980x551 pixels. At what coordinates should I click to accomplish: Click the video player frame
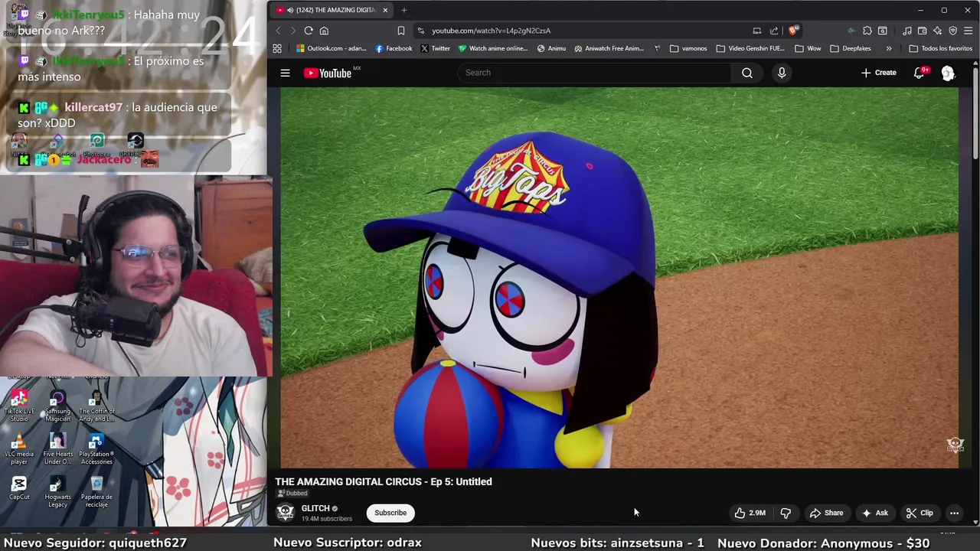coord(619,277)
